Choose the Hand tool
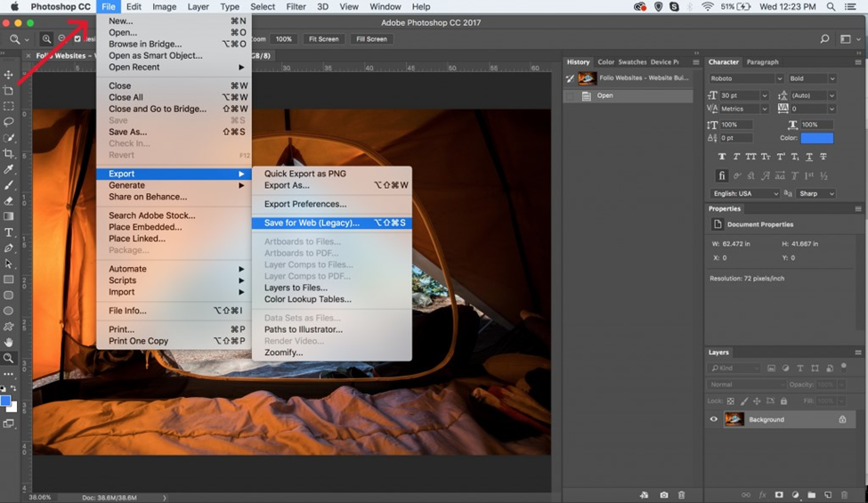The height and width of the screenshot is (503, 868). tap(9, 342)
